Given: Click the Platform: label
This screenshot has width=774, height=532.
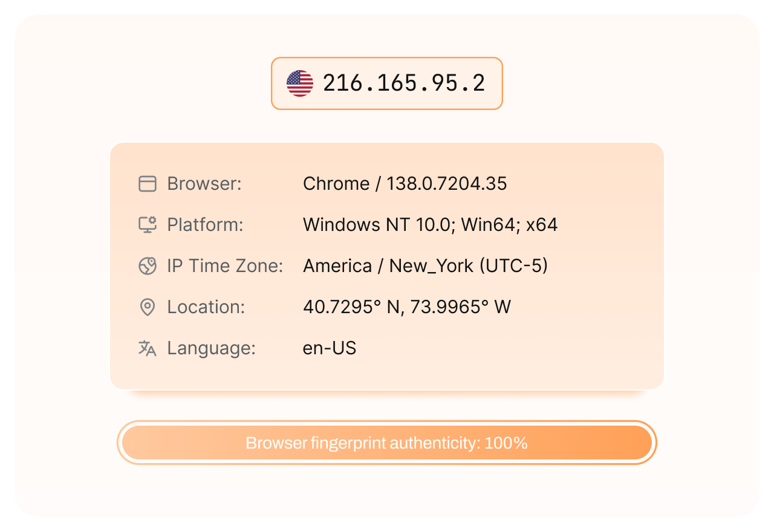Looking at the screenshot, I should pyautogui.click(x=205, y=225).
